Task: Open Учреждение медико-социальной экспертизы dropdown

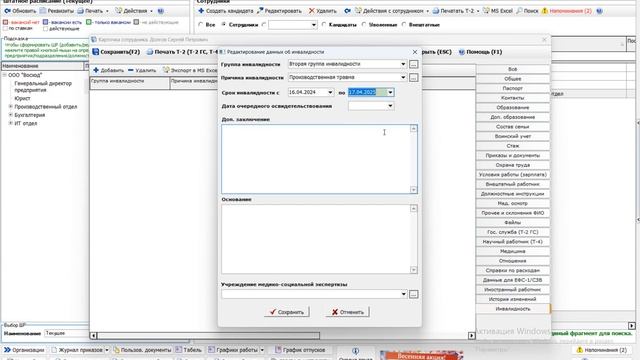Action: (403, 294)
